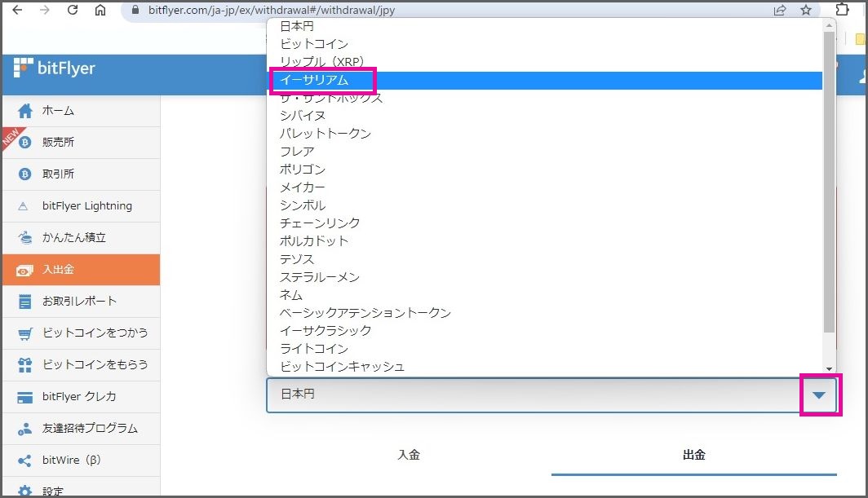Select ポリゴン from the dropdown list

pos(545,170)
